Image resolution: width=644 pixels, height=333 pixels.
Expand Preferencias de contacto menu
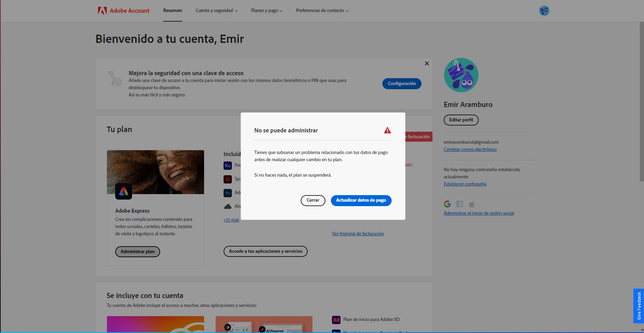[x=322, y=11]
